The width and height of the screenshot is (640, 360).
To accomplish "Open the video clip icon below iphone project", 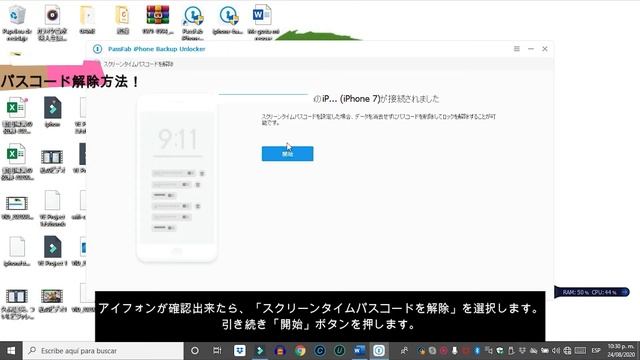I will point(52,162).
